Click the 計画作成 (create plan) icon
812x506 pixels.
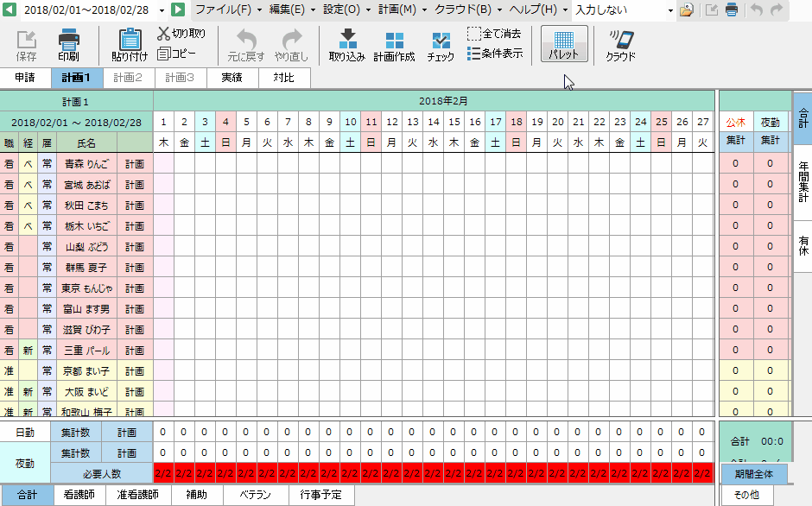[394, 40]
